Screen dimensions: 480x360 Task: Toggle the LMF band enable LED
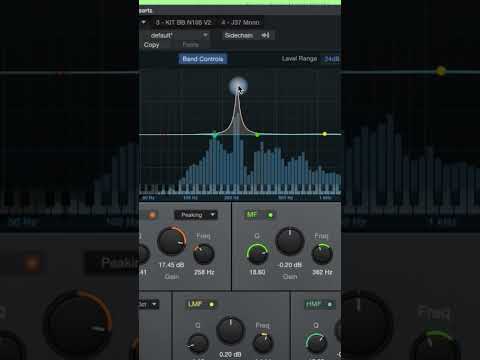coord(211,304)
